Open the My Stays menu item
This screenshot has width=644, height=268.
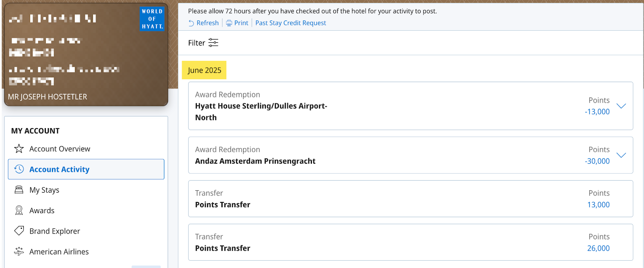pyautogui.click(x=44, y=190)
